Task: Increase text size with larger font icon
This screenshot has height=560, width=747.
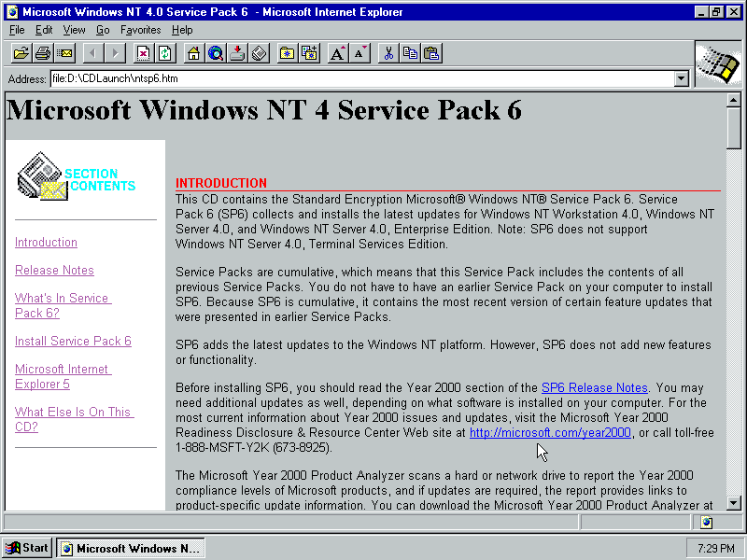Action: point(338,53)
